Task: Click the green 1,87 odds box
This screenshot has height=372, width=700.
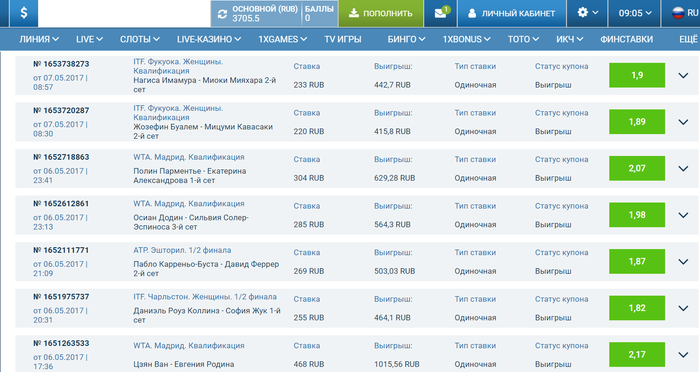Action: click(x=637, y=261)
